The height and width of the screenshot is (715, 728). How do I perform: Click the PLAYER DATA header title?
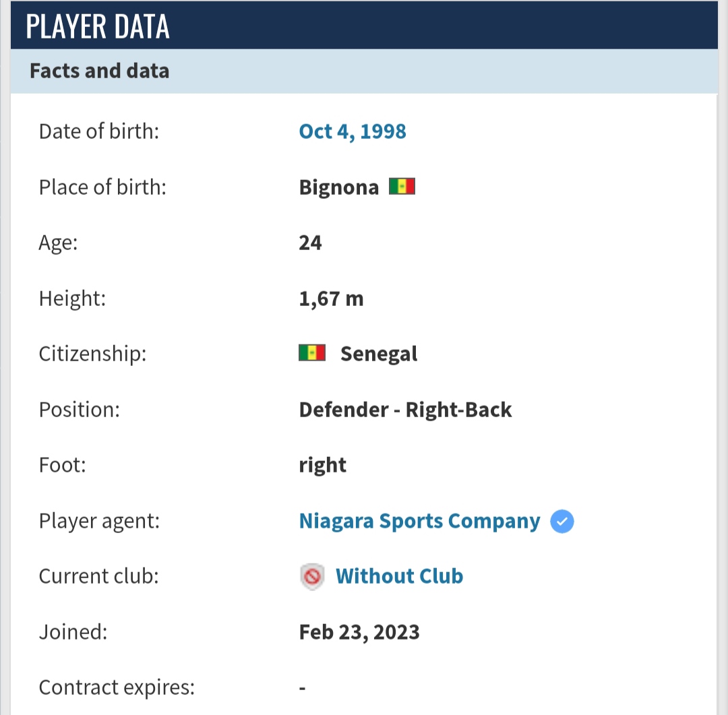click(98, 26)
